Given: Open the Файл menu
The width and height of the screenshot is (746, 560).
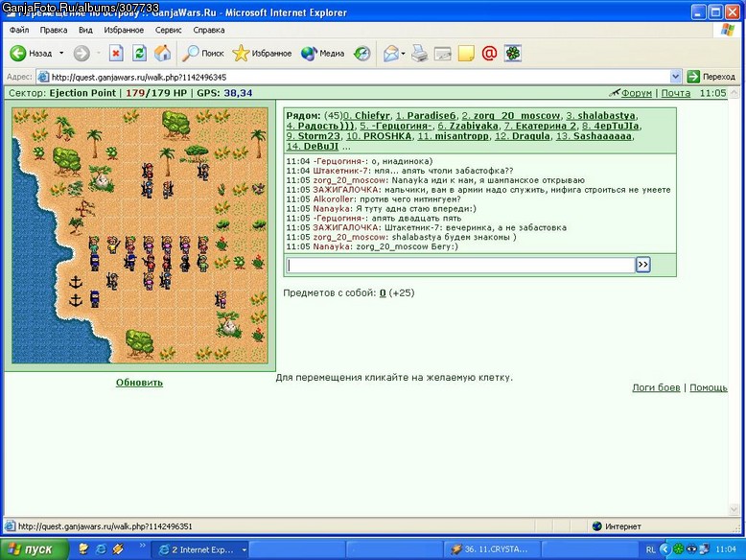Looking at the screenshot, I should point(19,30).
